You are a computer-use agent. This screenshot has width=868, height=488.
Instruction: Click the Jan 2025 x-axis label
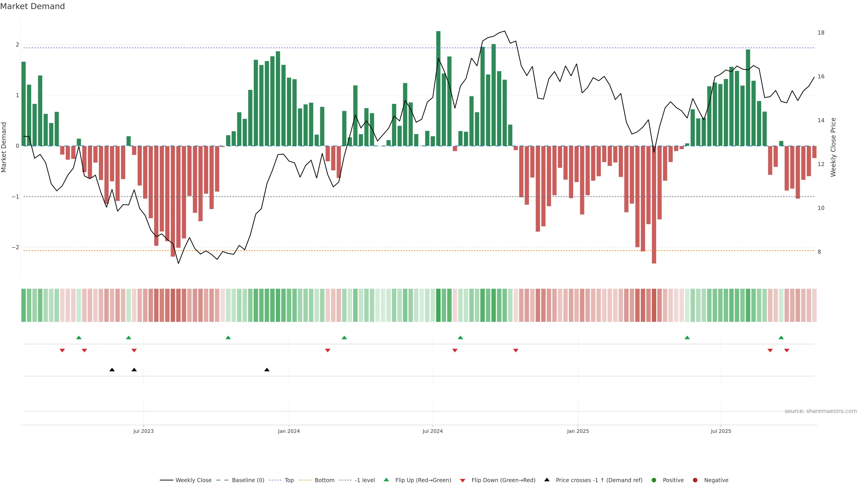(578, 432)
